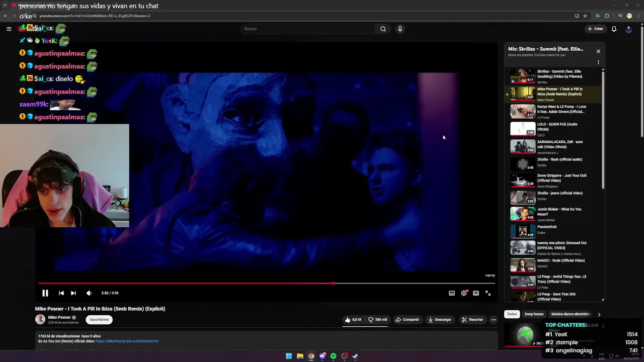Pause the video with the pause button
This screenshot has height=362, width=644.
click(45, 293)
